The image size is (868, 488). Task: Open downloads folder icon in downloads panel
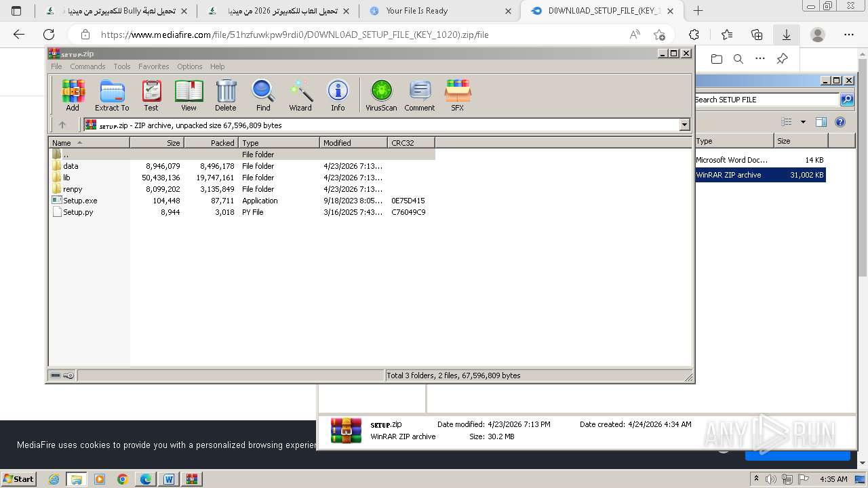point(717,59)
